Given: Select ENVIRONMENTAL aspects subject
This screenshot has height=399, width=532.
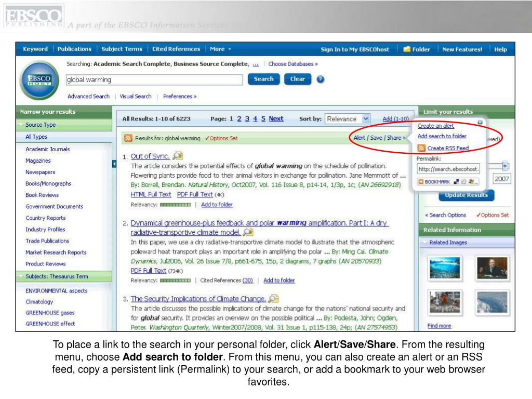Looking at the screenshot, I should [56, 291].
